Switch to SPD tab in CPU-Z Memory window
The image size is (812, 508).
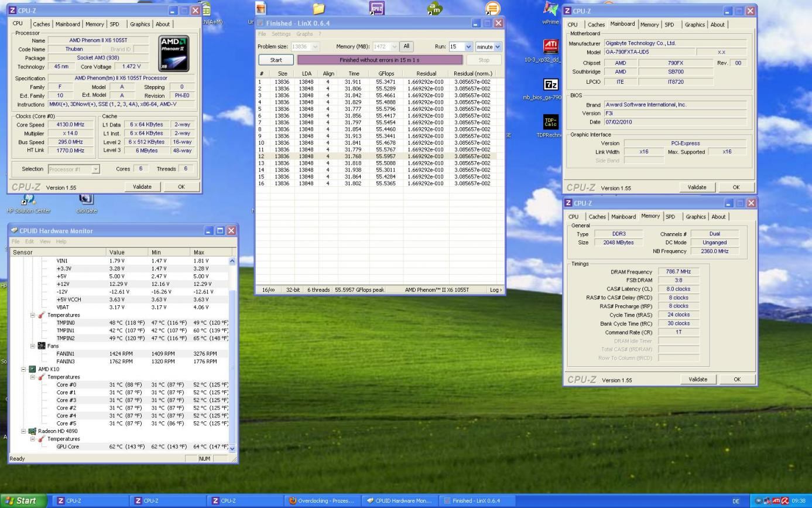pos(670,217)
